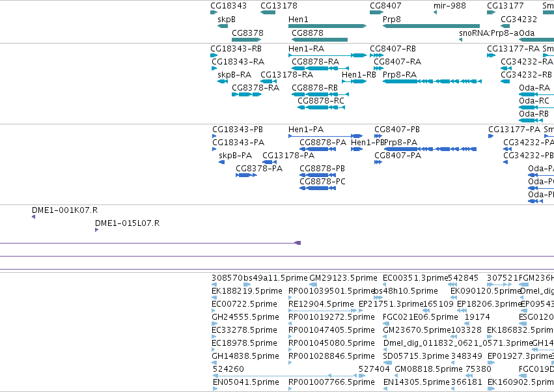554x392 pixels.
Task: Click transcript CG8407-RB
Action: (377, 55)
